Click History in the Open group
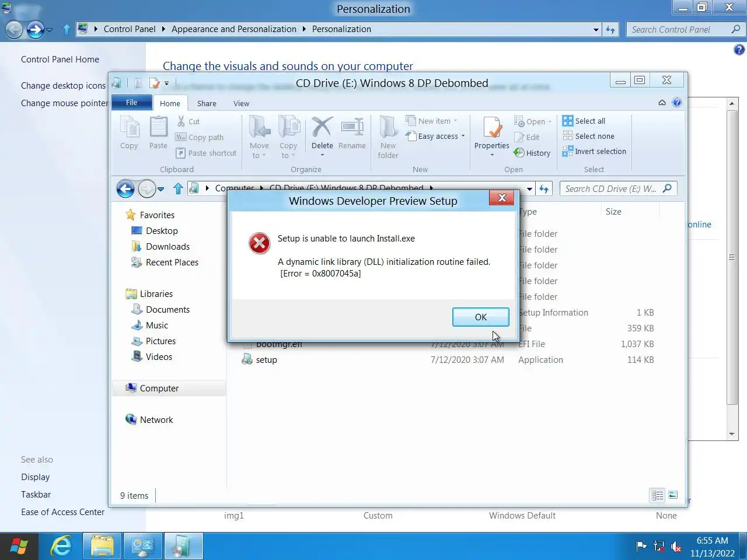Viewport: 747px width, 560px height. click(x=532, y=153)
